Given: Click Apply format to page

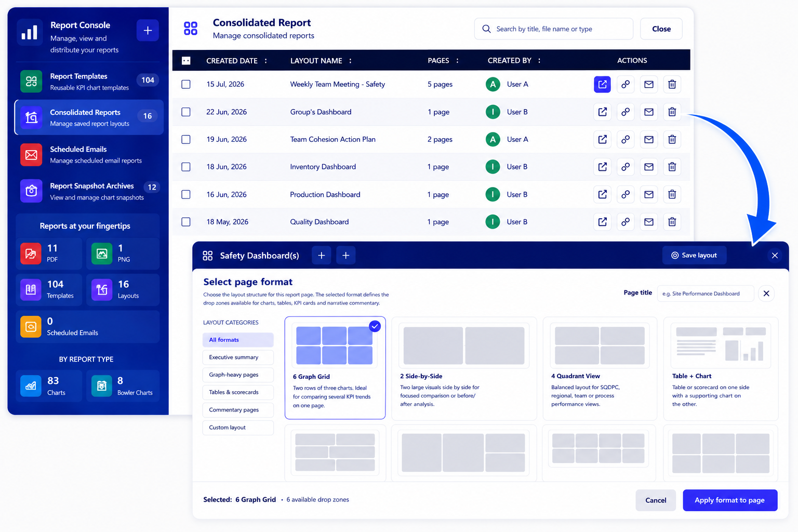Looking at the screenshot, I should click(x=730, y=500).
